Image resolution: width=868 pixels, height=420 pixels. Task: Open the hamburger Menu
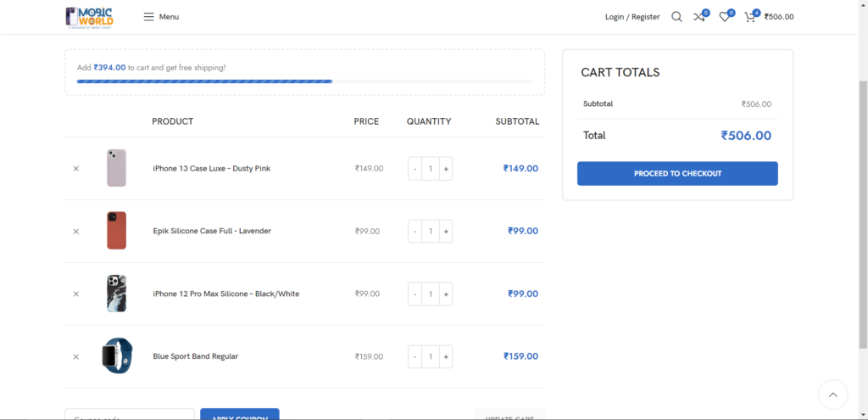tap(161, 17)
